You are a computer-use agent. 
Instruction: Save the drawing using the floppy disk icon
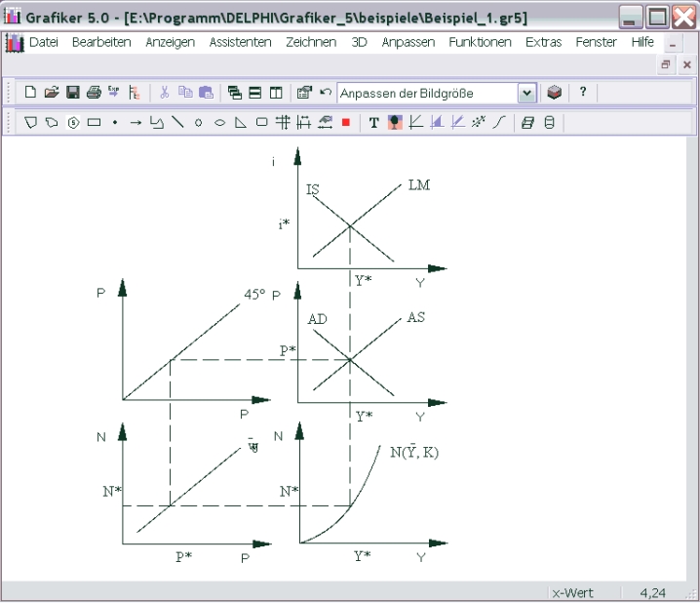coord(72,93)
